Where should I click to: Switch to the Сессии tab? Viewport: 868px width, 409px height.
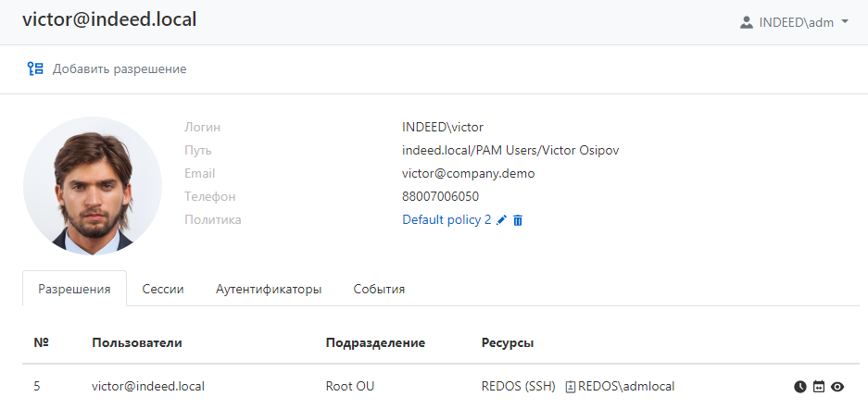tap(163, 289)
